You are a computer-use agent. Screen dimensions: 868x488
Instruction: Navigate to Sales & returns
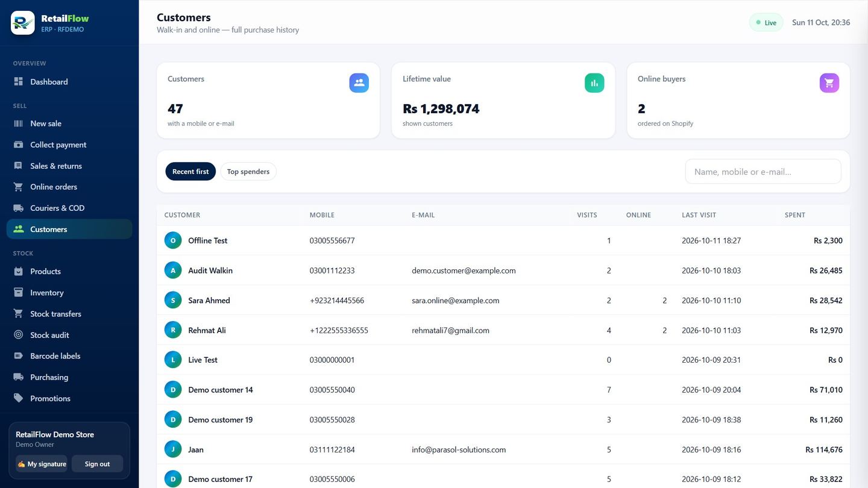[69, 166]
